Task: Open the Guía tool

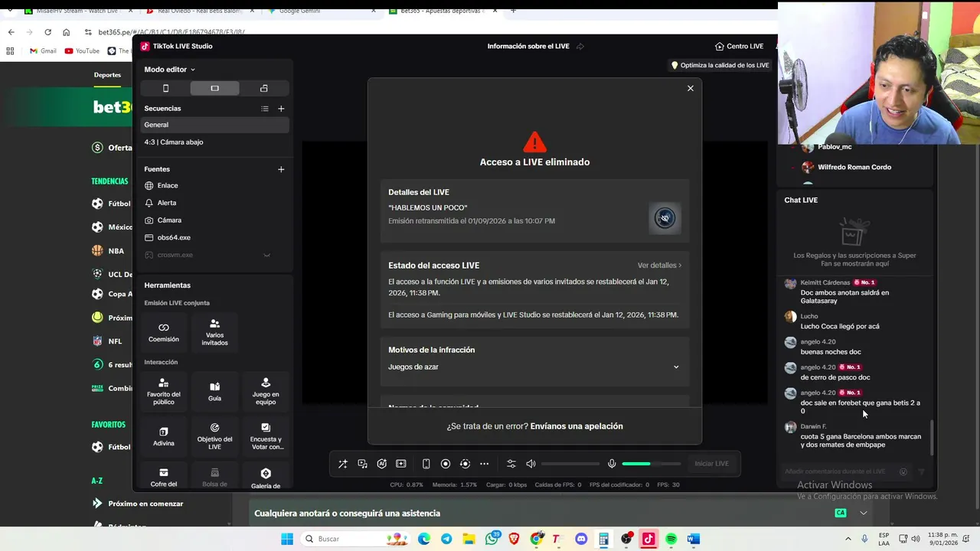Action: coord(214,391)
